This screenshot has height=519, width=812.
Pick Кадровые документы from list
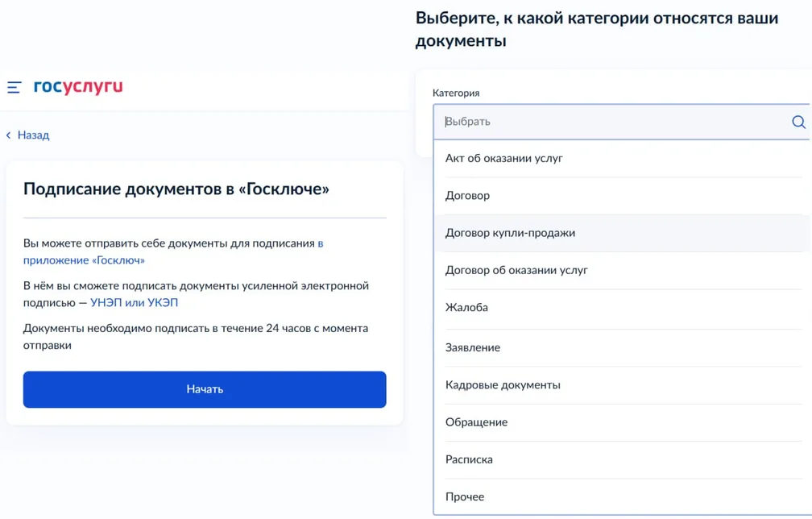point(623,385)
